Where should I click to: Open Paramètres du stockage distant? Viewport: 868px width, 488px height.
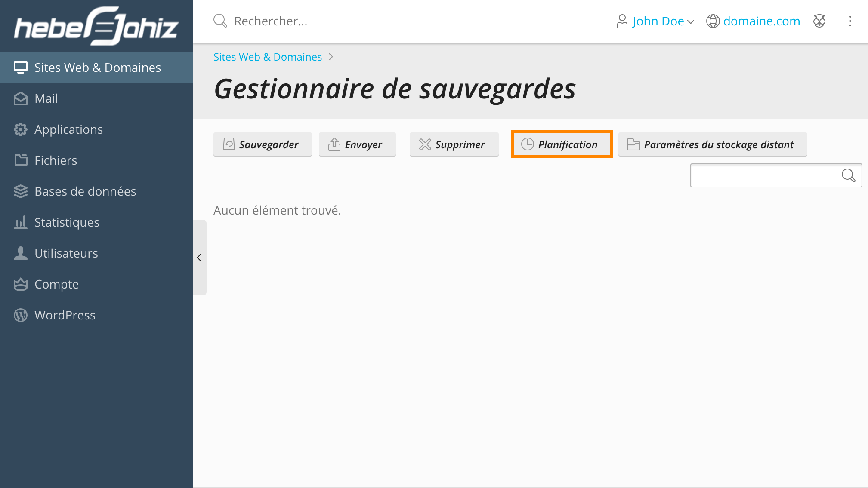click(713, 144)
